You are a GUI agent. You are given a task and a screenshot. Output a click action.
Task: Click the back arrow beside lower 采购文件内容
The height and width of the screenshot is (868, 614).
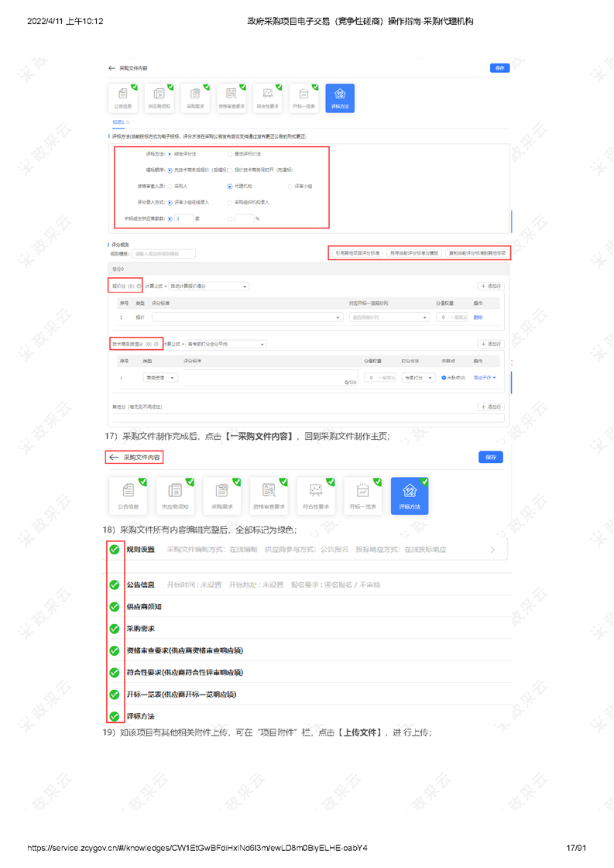[114, 458]
